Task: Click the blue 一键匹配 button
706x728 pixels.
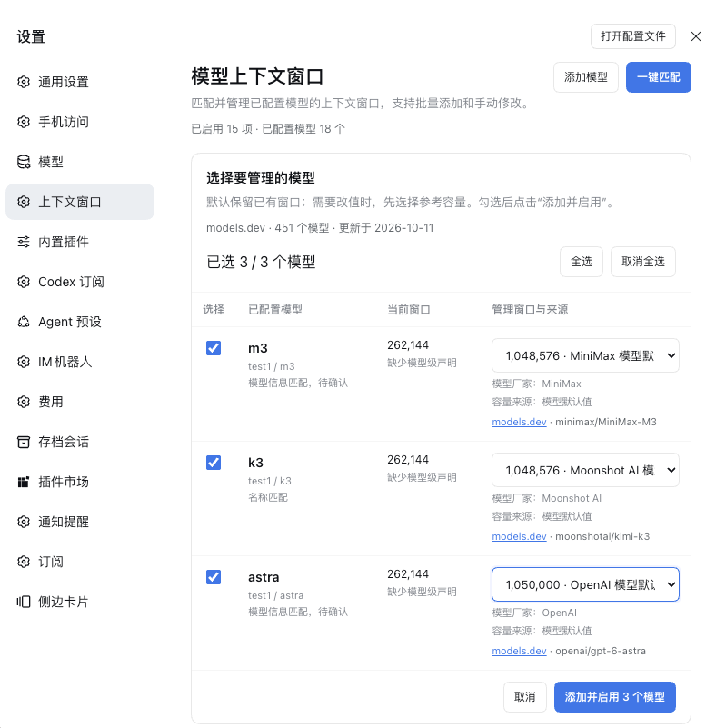Action: 658,77
